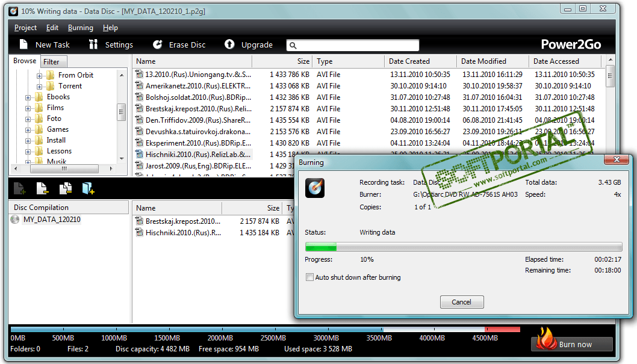This screenshot has height=364, width=637.
Task: Click file icon of Den.Triffidov.2009
Action: coord(139,120)
